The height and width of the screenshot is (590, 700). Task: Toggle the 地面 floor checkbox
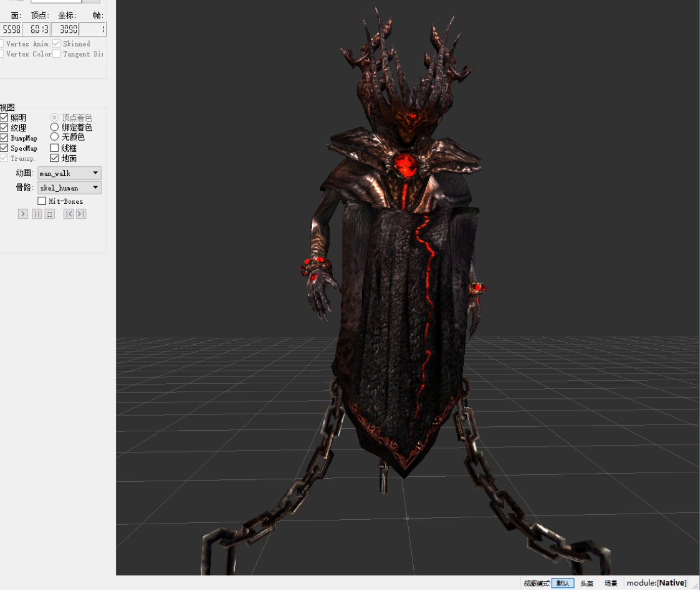[55, 158]
